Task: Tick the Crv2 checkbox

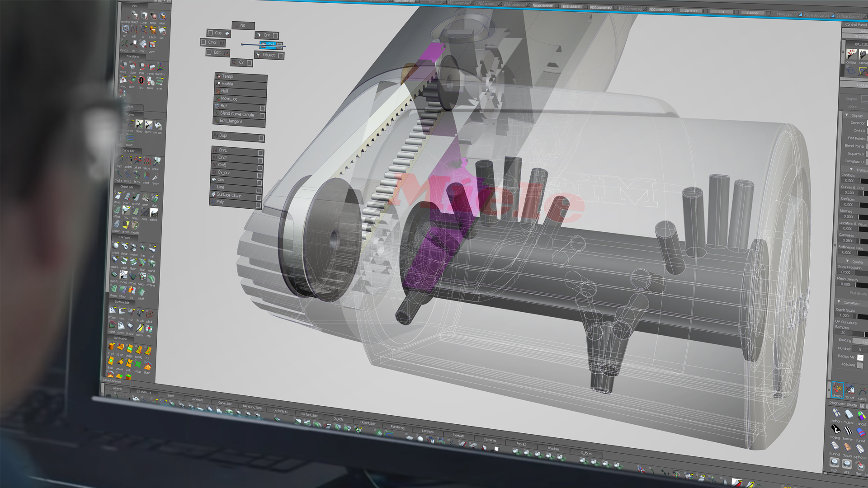Action: (x=260, y=160)
